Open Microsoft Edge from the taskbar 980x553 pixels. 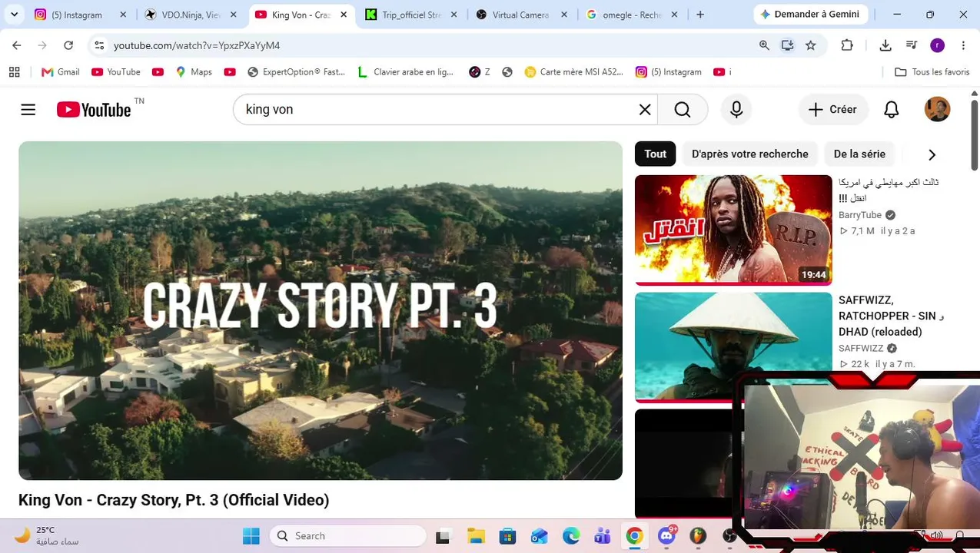pos(571,536)
